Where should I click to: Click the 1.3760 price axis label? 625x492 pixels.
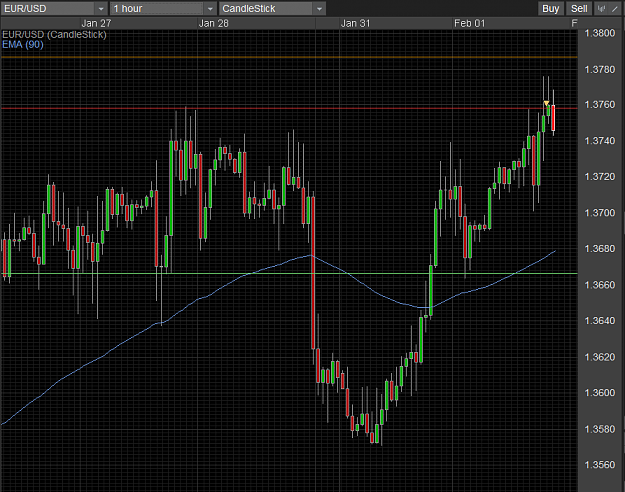tap(599, 104)
